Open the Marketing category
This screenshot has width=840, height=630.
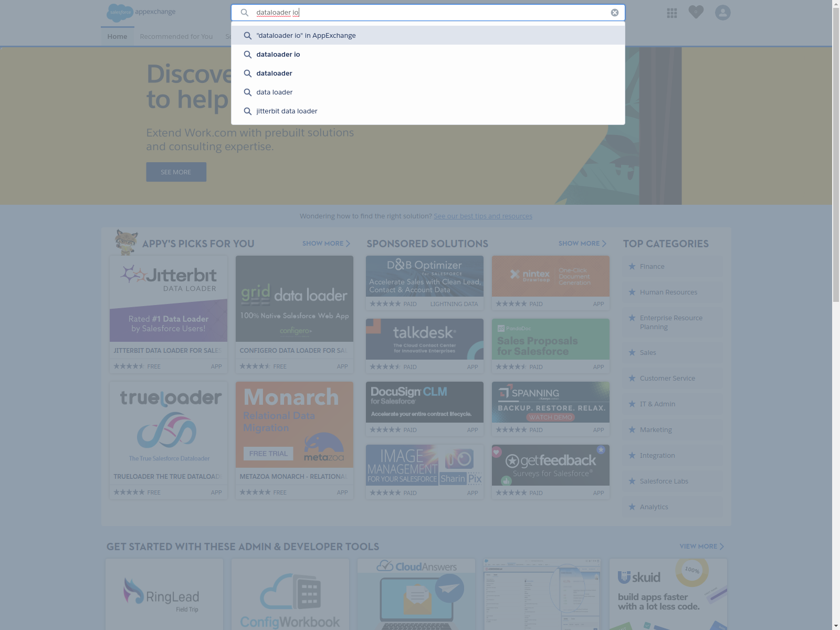point(673,430)
